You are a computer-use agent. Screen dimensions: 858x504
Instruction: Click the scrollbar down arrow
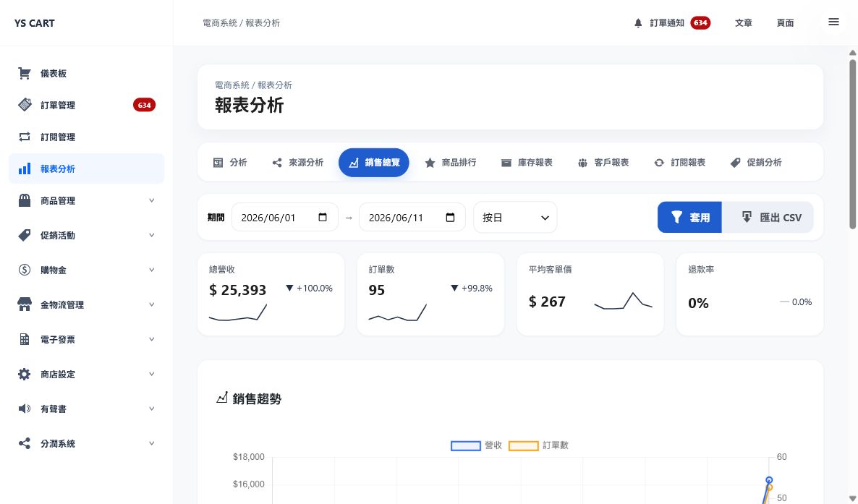pyautogui.click(x=852, y=498)
